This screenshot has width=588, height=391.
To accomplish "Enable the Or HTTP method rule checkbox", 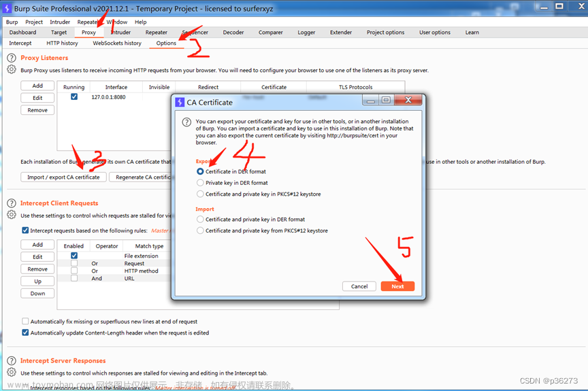I will [x=74, y=271].
